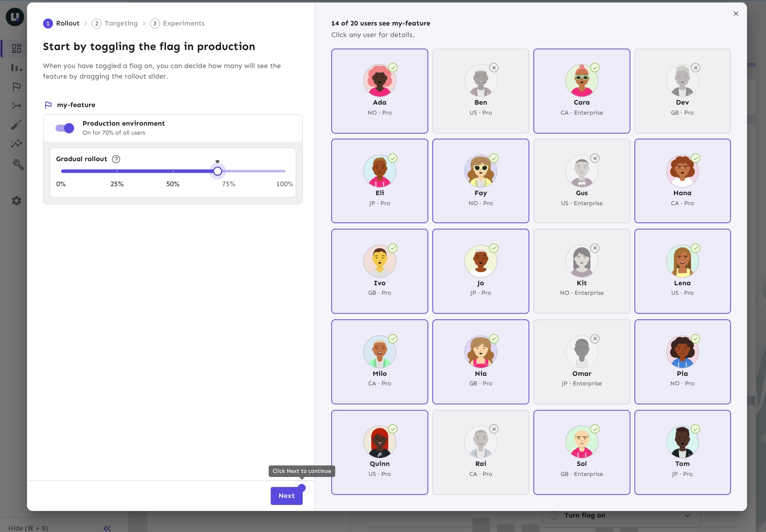Screen dimensions: 766x532
Task: Click the Gradual rollout help question icon
Action: tap(116, 159)
